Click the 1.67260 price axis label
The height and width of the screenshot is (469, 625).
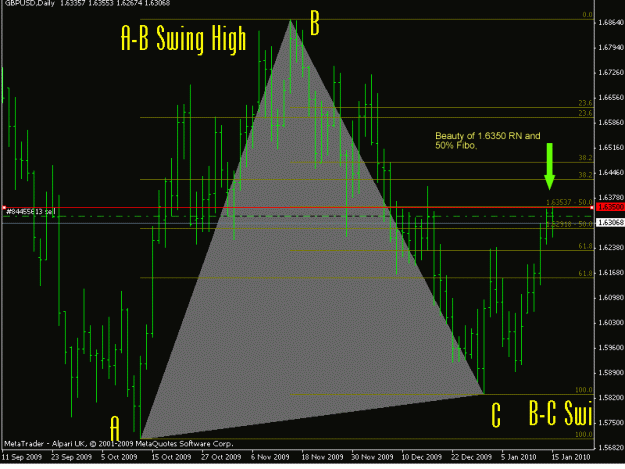[611, 73]
